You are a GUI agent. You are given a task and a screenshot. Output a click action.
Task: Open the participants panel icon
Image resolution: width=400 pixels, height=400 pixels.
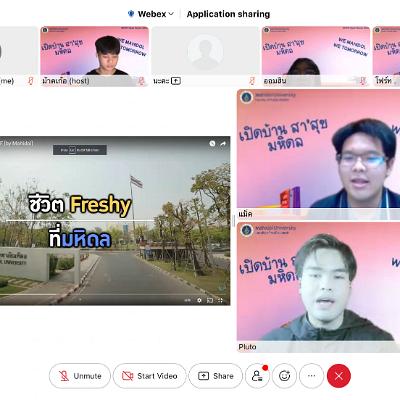point(257,376)
